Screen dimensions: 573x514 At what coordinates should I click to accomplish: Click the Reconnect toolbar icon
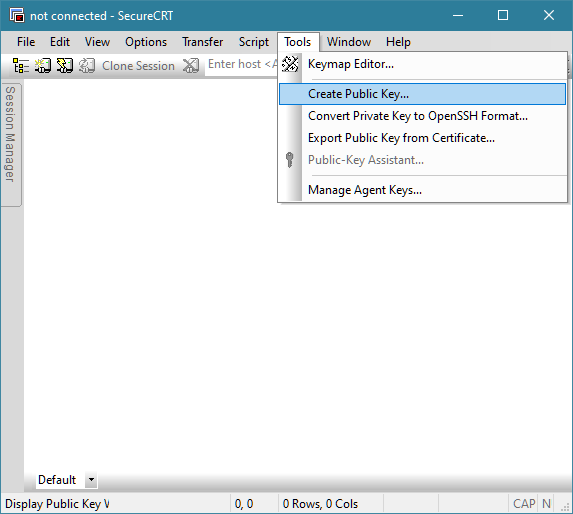(x=87, y=65)
